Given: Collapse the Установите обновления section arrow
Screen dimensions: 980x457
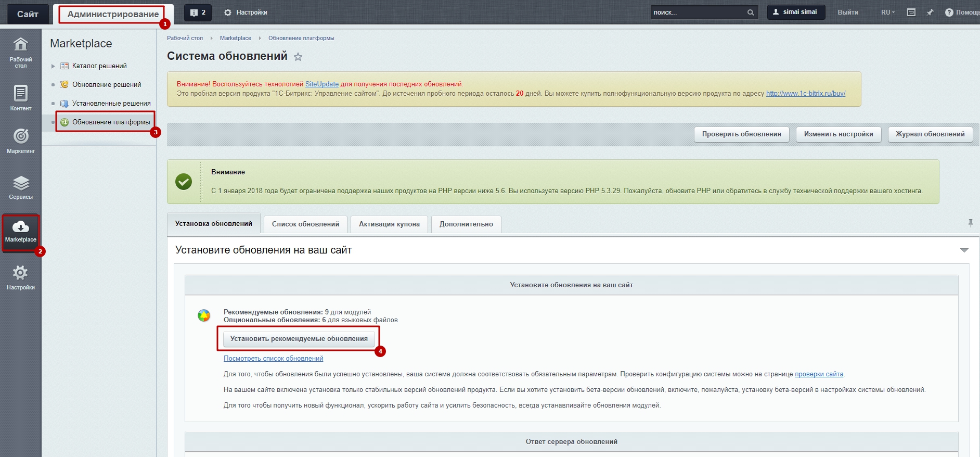Looking at the screenshot, I should tap(964, 250).
